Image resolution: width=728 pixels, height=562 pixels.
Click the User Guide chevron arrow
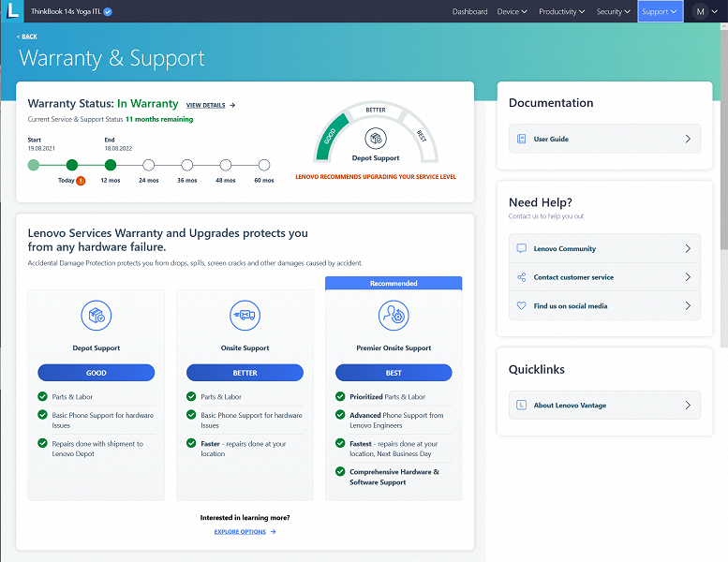click(x=688, y=139)
